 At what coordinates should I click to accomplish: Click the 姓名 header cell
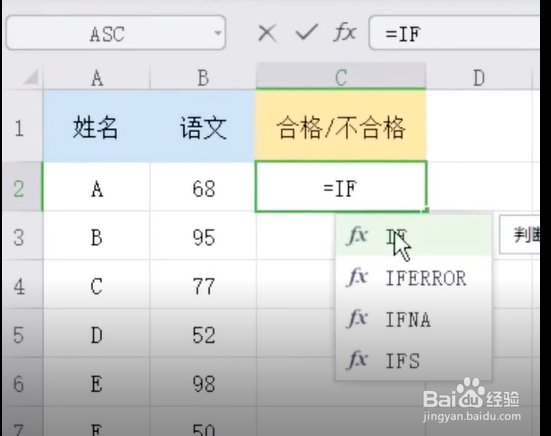click(97, 126)
